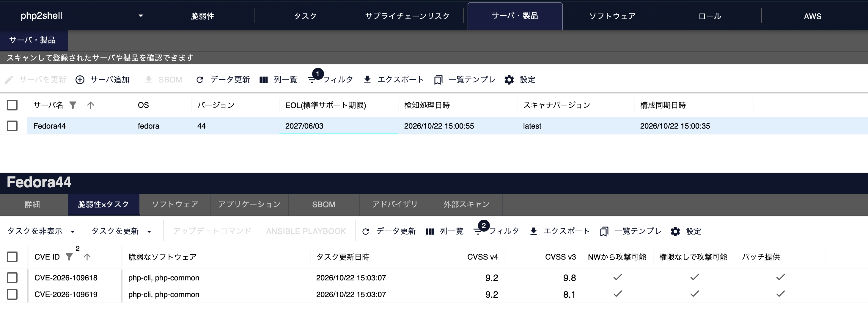Open the アプリケーション tab
The width and height of the screenshot is (868, 331).
(249, 204)
